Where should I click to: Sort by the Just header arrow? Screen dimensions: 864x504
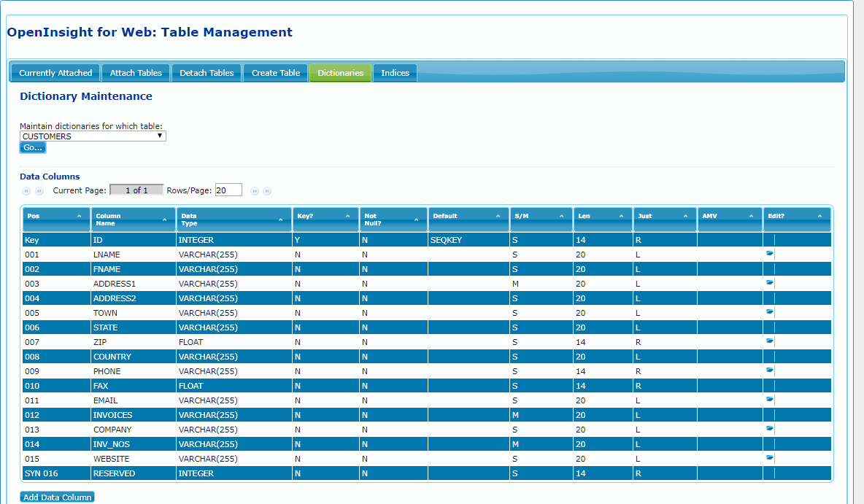685,217
